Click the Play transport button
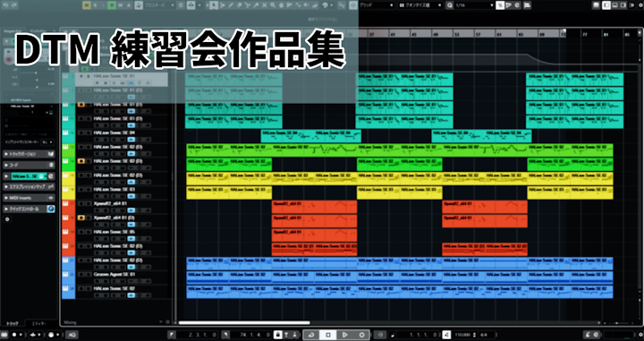This screenshot has height=341, width=644. pos(344,335)
